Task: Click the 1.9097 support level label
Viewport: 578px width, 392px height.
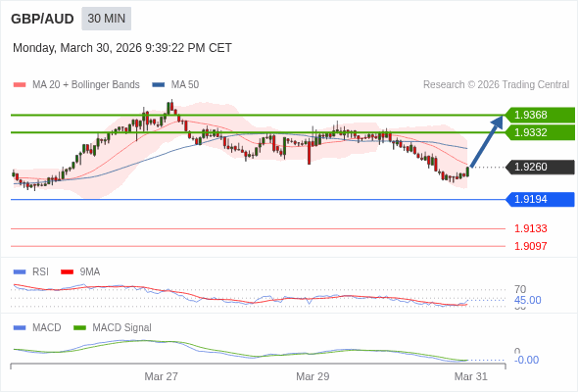Action: click(x=530, y=246)
